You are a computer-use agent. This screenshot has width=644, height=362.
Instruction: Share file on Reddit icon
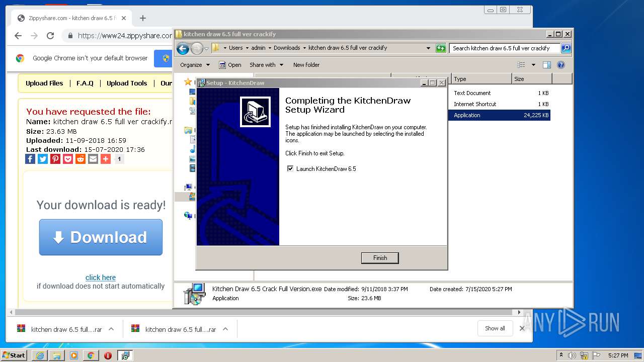pos(80,159)
